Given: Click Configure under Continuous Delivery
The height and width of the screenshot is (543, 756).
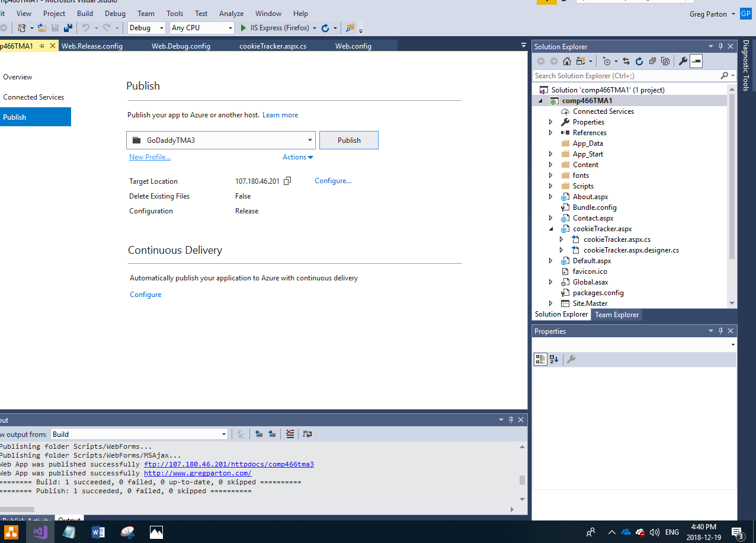Looking at the screenshot, I should point(146,295).
